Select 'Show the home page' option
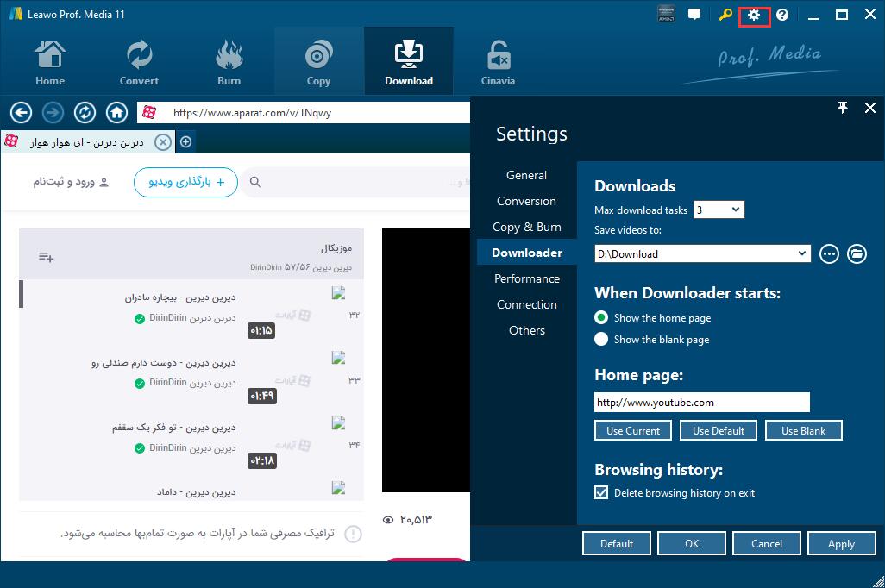885x588 pixels. click(x=602, y=318)
